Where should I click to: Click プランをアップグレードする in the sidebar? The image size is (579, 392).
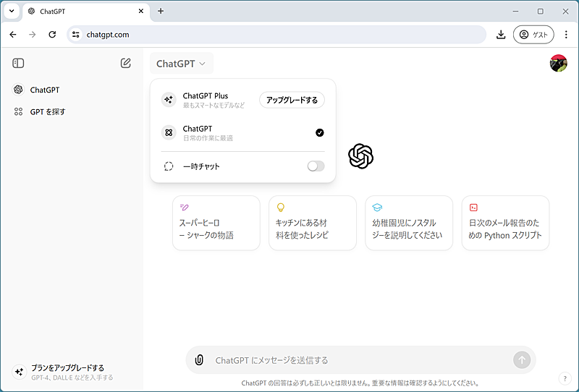[67, 367]
